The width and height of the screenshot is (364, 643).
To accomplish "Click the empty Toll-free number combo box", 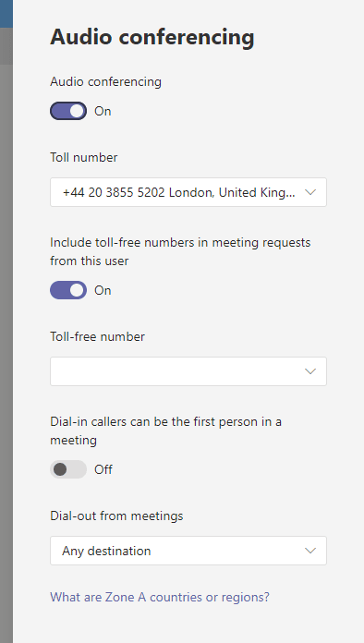I will (188, 371).
